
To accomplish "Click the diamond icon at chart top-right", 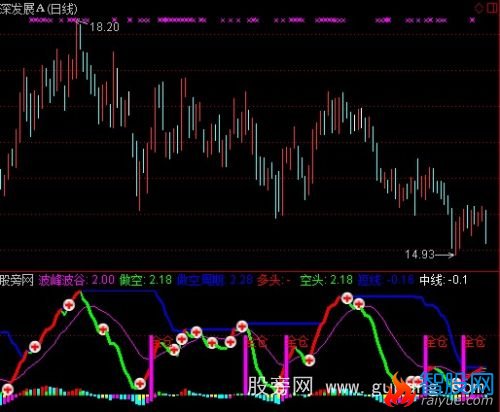I will pyautogui.click(x=479, y=8).
